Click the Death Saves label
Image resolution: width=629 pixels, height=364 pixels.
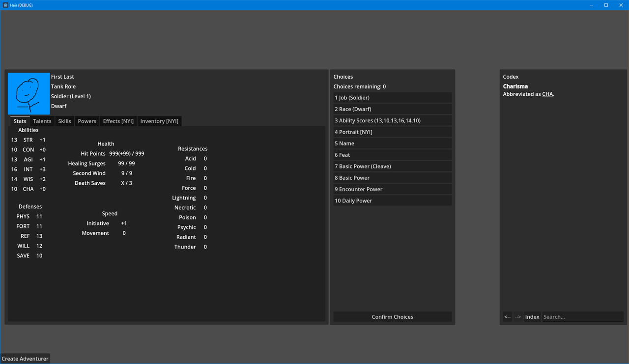tap(90, 183)
